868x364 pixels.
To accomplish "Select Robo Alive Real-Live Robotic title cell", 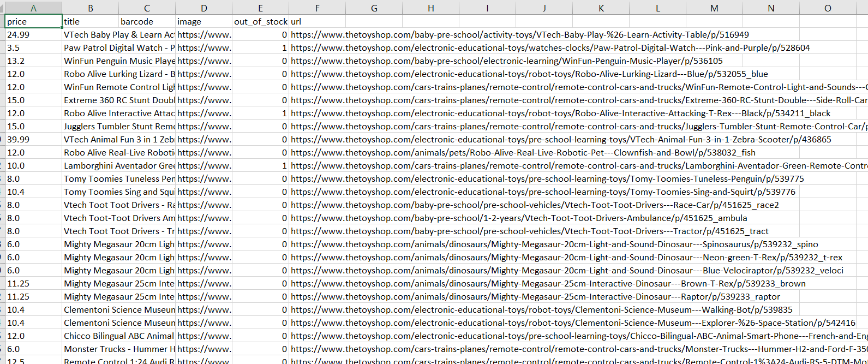I will [119, 152].
